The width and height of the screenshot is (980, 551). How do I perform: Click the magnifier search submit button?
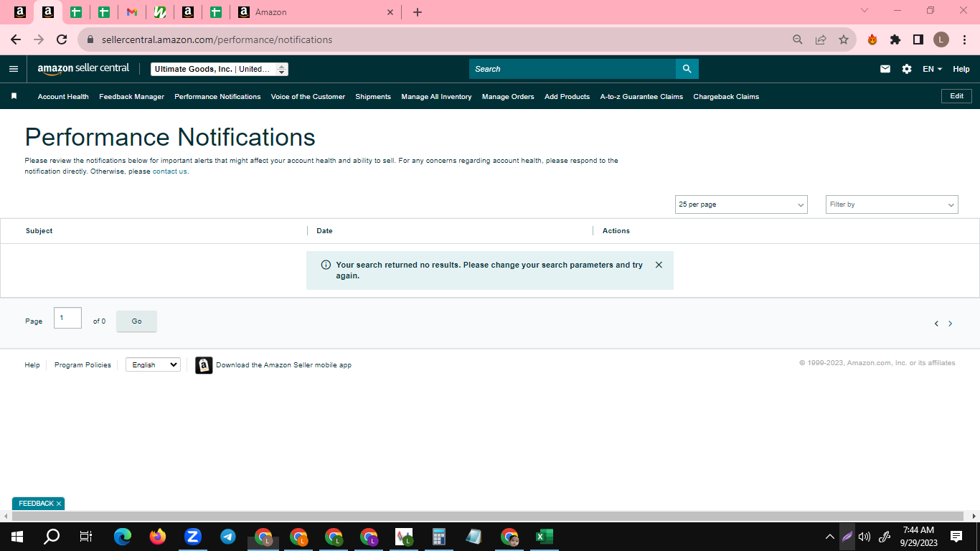point(687,69)
